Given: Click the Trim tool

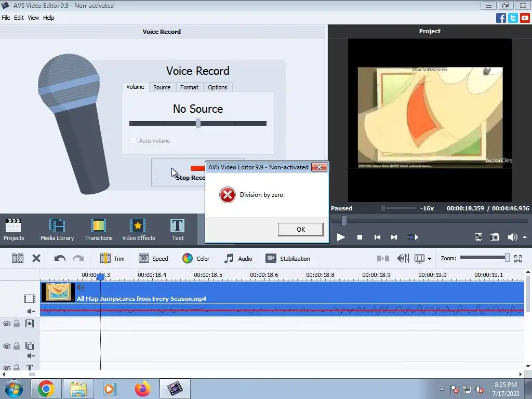Looking at the screenshot, I should 112,259.
